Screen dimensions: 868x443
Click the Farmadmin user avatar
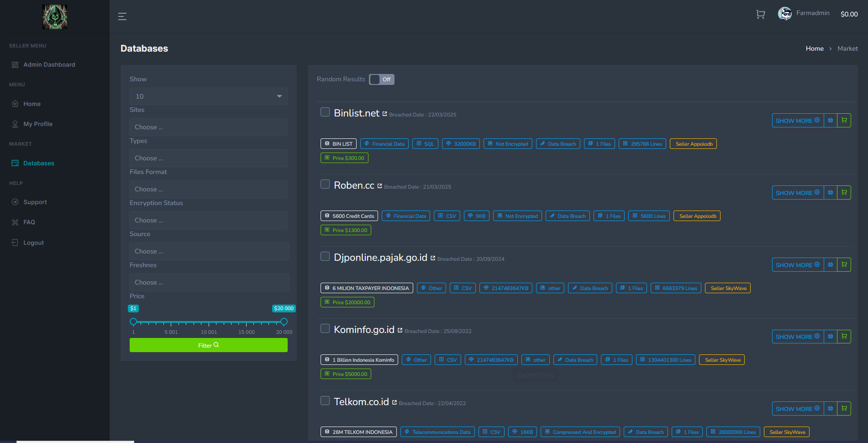tap(785, 14)
